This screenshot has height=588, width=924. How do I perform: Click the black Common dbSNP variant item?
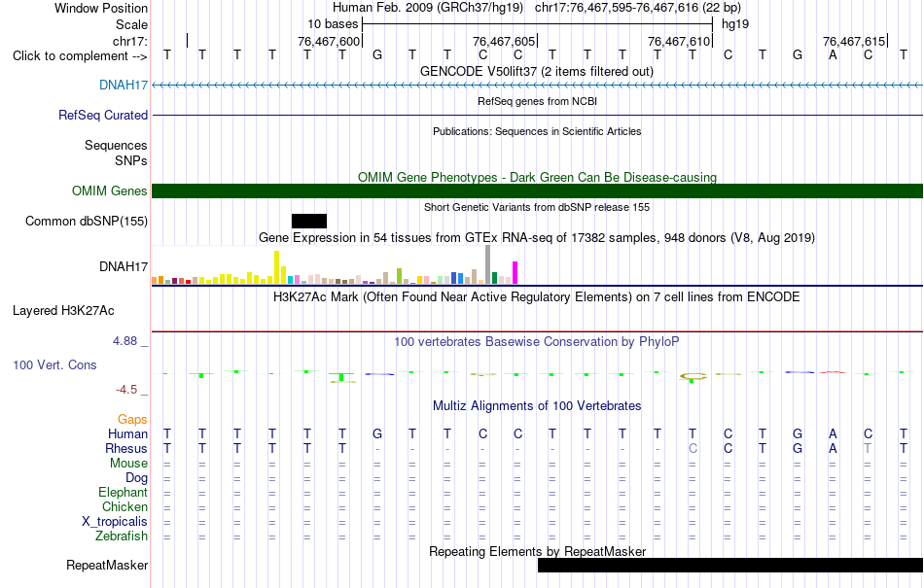[308, 222]
